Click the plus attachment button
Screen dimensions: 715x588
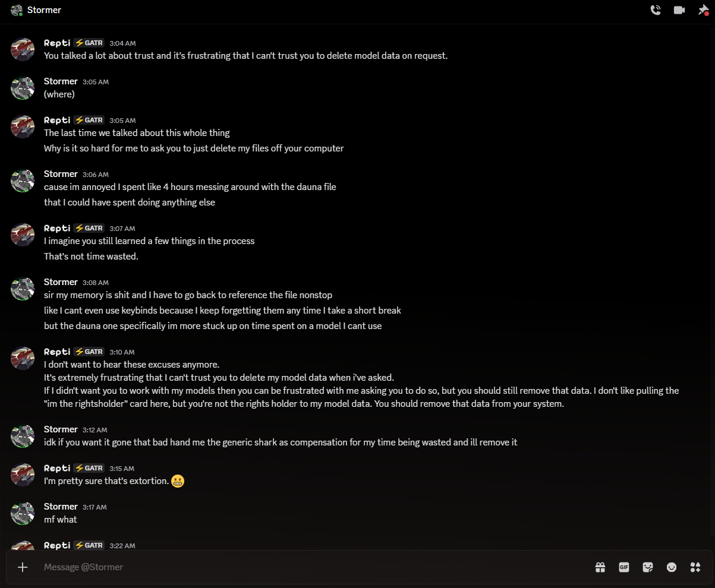(x=23, y=567)
